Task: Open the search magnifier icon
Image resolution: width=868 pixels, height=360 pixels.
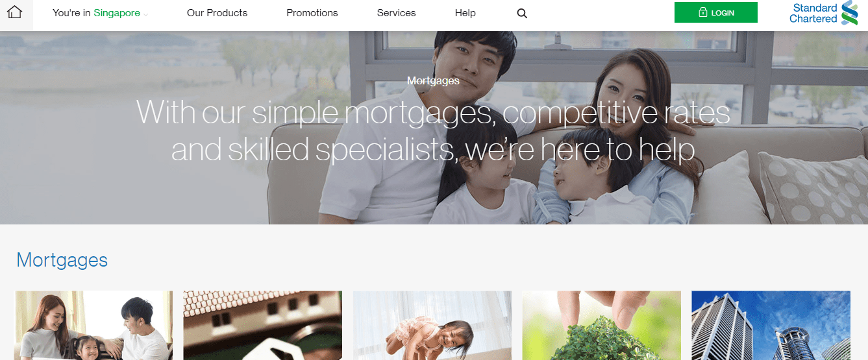Action: point(522,13)
